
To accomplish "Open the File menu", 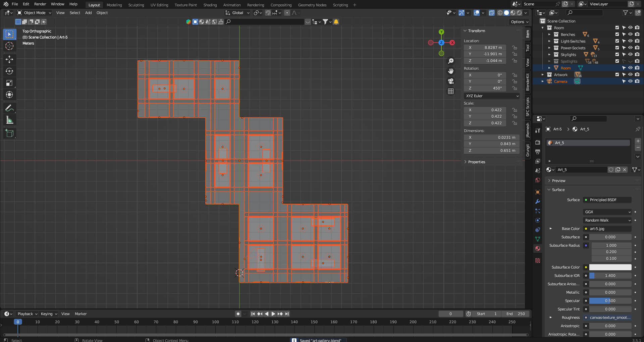I will click(15, 4).
